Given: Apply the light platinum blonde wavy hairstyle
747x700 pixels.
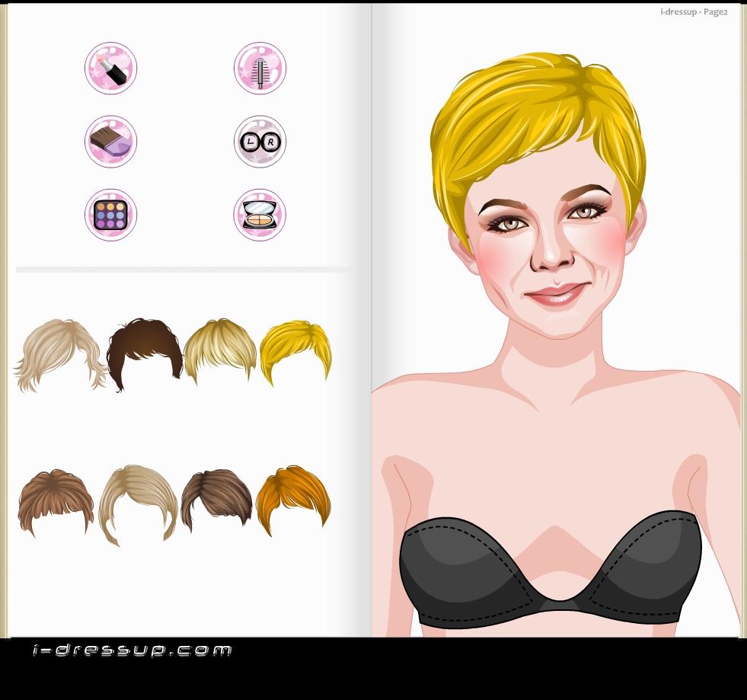Looking at the screenshot, I should coord(59,353).
